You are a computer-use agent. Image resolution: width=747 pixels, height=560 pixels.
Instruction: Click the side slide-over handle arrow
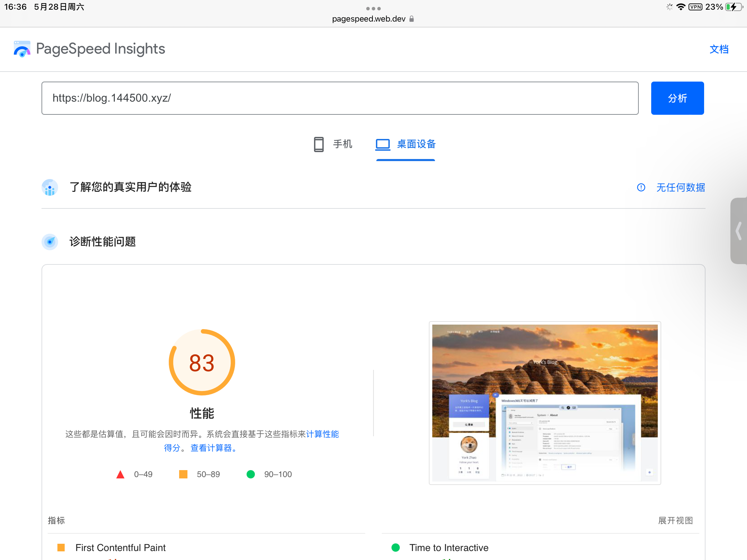pos(739,231)
